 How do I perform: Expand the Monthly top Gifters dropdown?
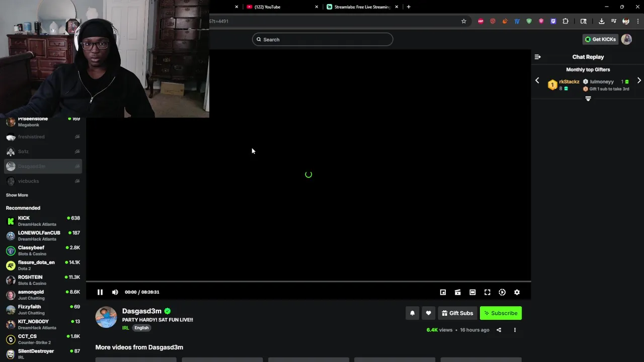(588, 99)
